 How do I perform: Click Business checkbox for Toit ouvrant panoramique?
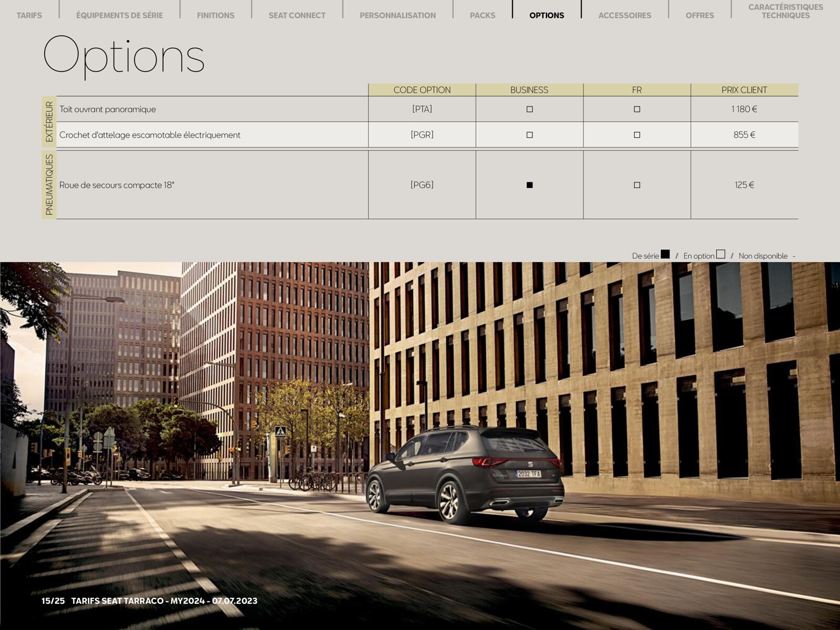click(x=529, y=109)
